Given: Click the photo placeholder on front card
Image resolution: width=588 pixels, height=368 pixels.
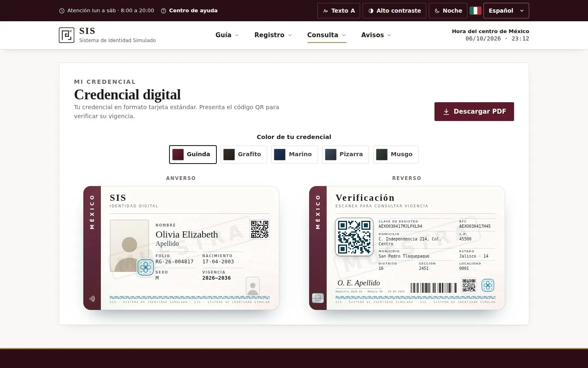Looking at the screenshot, I should coord(129,246).
